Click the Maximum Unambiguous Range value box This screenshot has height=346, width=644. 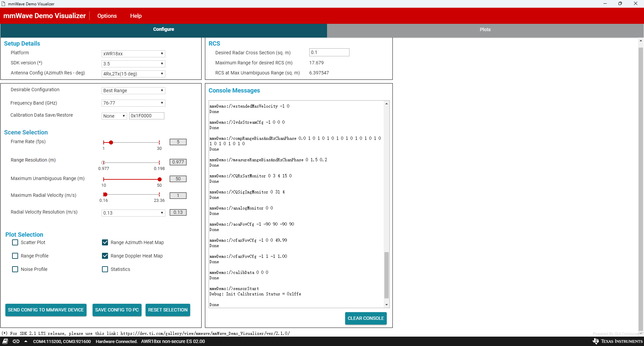pos(178,179)
